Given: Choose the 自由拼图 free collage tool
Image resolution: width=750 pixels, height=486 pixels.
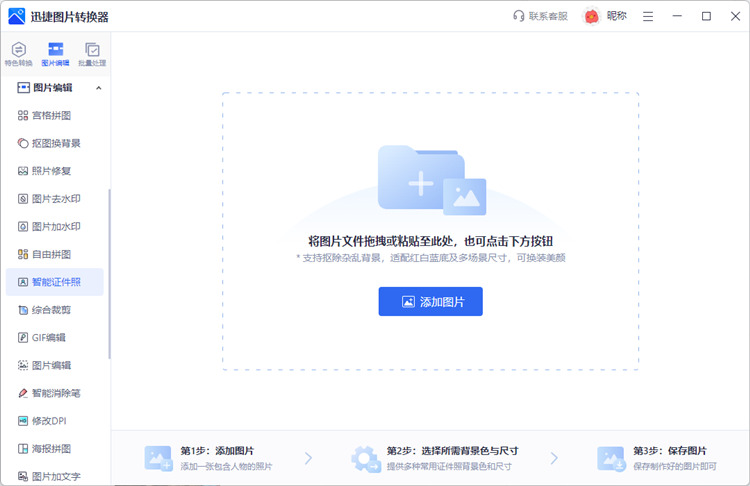Looking at the screenshot, I should [x=50, y=254].
